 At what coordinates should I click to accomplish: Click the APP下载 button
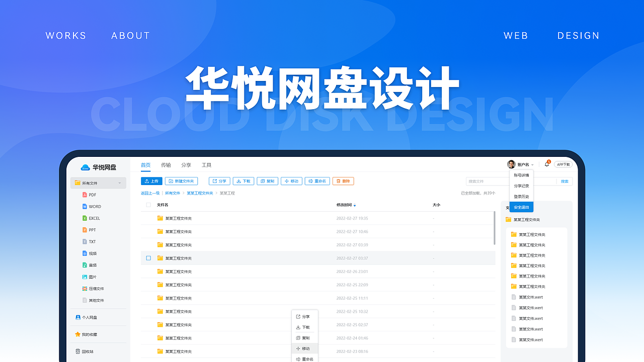pos(564,164)
